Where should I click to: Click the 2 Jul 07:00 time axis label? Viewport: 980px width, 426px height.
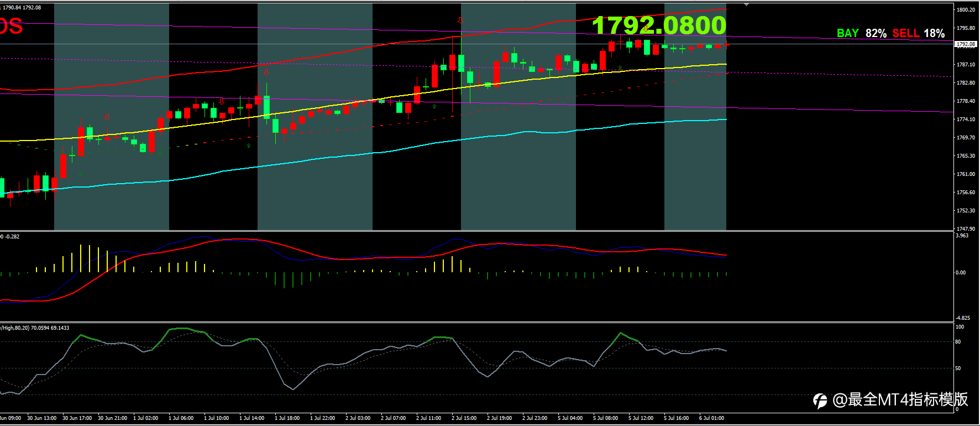pyautogui.click(x=394, y=418)
